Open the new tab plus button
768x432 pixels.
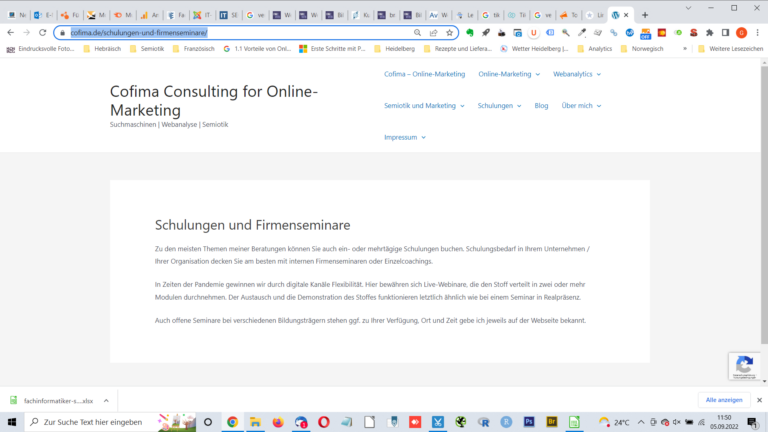[644, 15]
